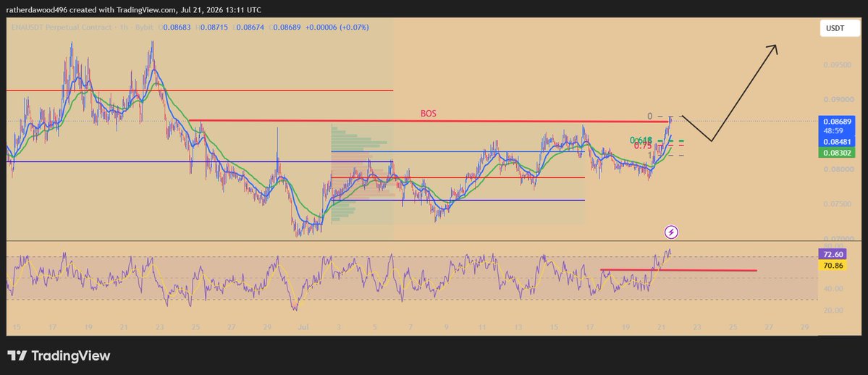Click the 48:59 candle countdown timer

[833, 131]
